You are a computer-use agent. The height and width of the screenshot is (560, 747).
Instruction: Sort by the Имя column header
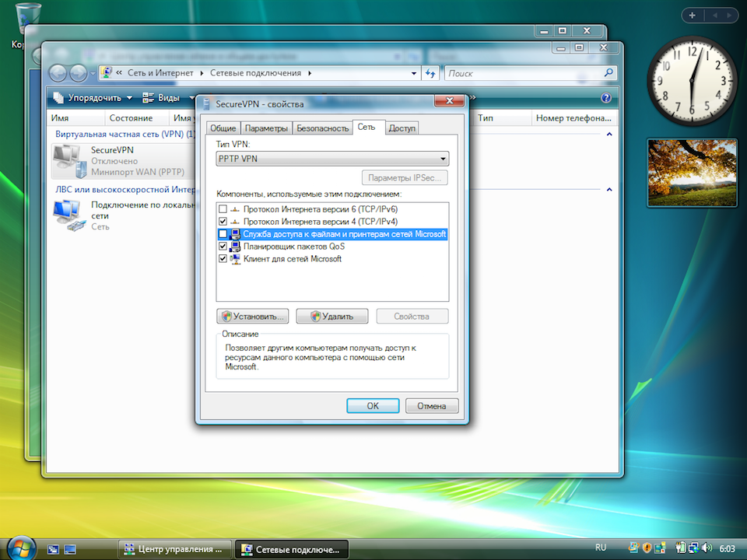pos(76,117)
